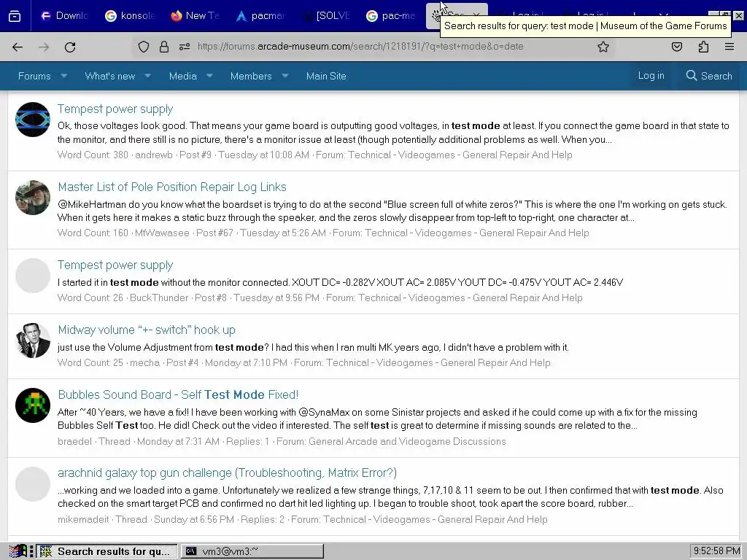
Task: Open the Firefox tab list icon
Action: pos(15,16)
